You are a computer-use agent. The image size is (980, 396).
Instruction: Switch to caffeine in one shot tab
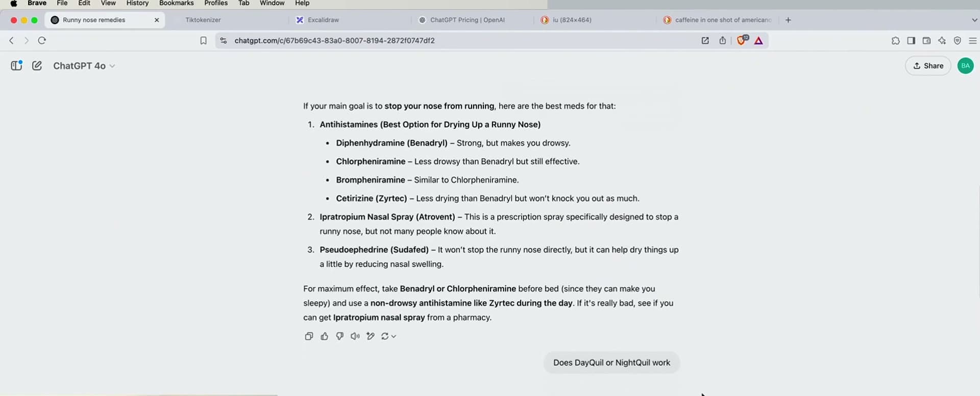coord(722,20)
